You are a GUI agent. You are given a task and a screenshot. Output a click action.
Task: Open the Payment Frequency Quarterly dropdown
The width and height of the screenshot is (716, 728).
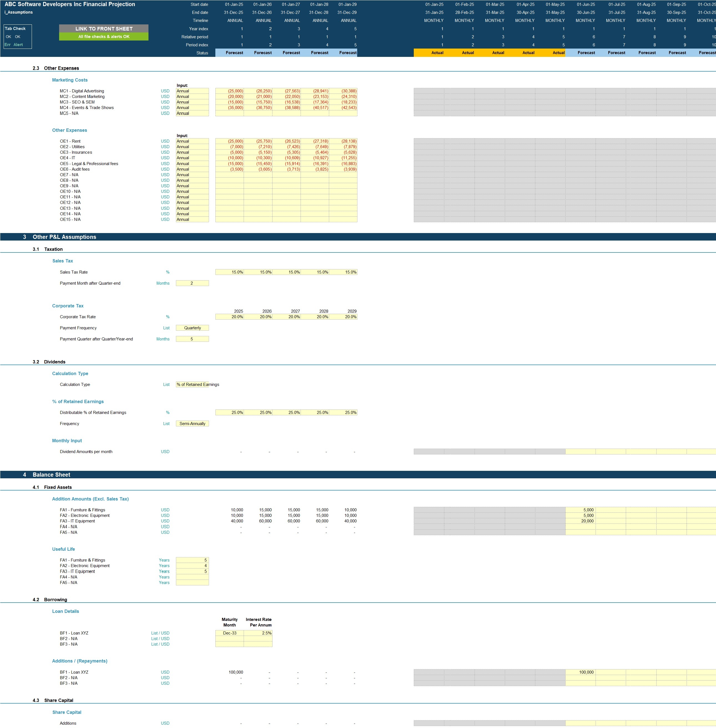coord(192,328)
